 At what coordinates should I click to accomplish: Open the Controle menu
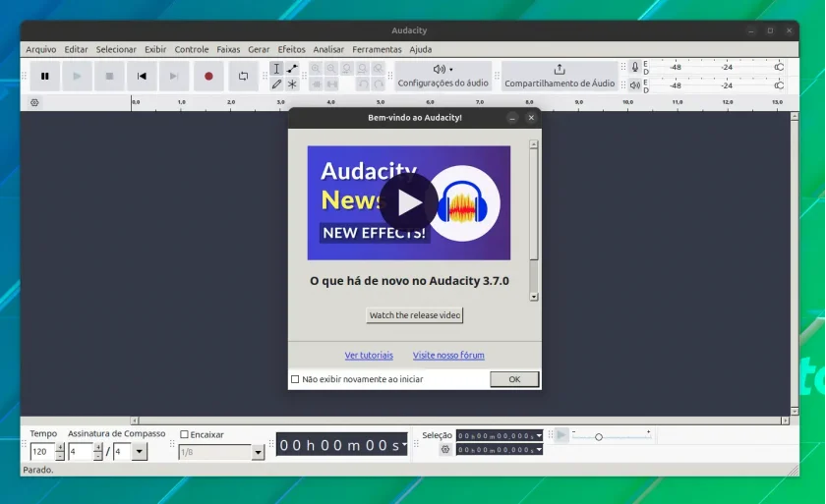191,49
